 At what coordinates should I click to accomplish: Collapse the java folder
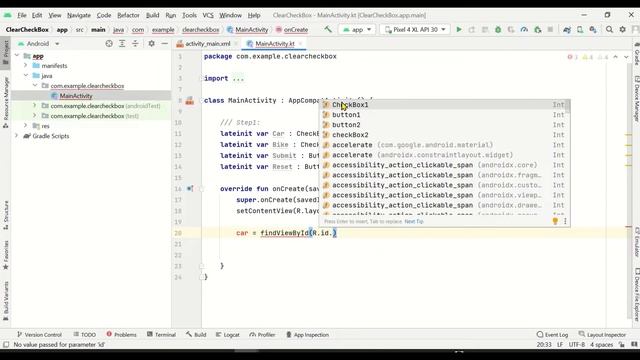click(25, 76)
